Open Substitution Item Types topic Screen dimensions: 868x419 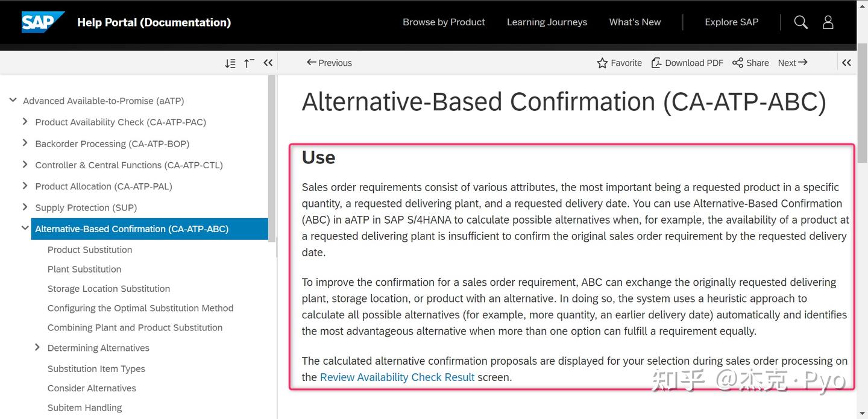coord(96,368)
